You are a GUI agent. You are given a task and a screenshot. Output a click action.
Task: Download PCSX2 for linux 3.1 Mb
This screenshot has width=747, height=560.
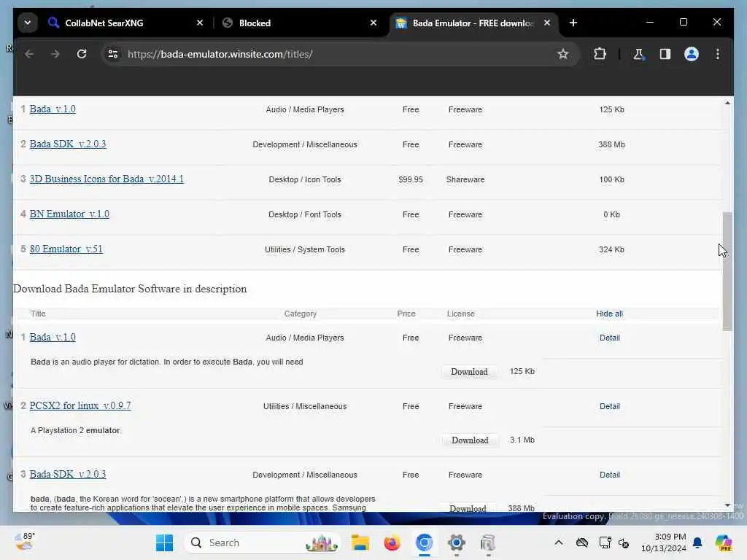[x=470, y=440]
